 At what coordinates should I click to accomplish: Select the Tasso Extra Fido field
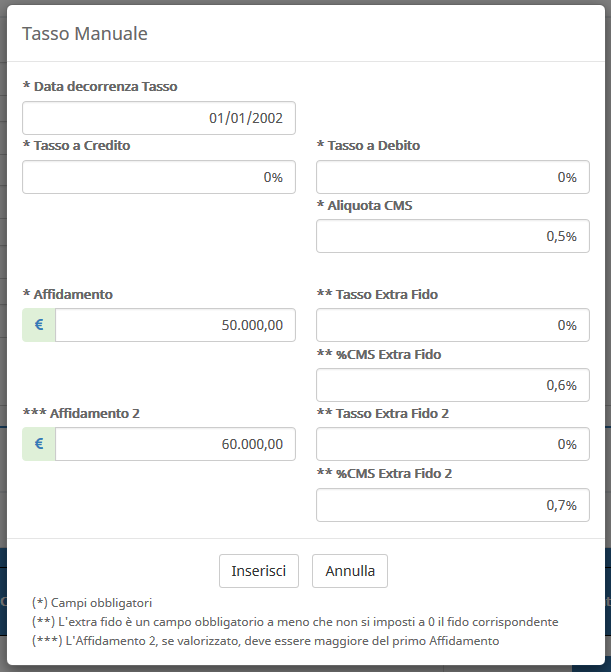tap(453, 325)
